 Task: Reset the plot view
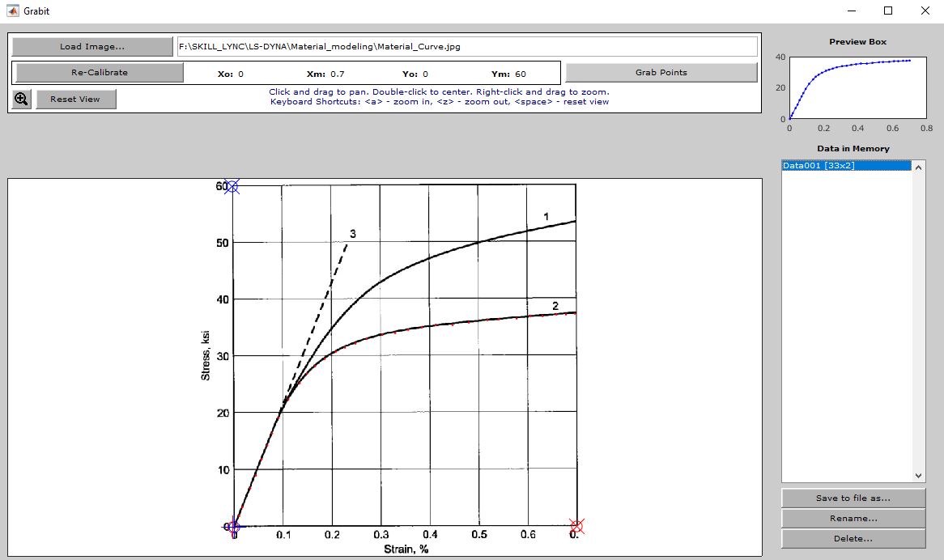tap(75, 99)
